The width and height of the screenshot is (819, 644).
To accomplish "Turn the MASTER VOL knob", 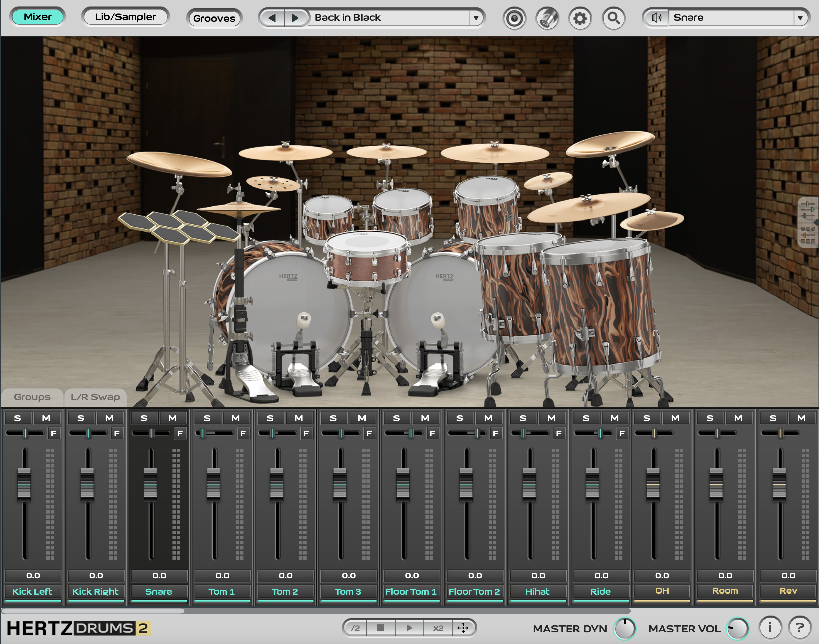I will (738, 628).
